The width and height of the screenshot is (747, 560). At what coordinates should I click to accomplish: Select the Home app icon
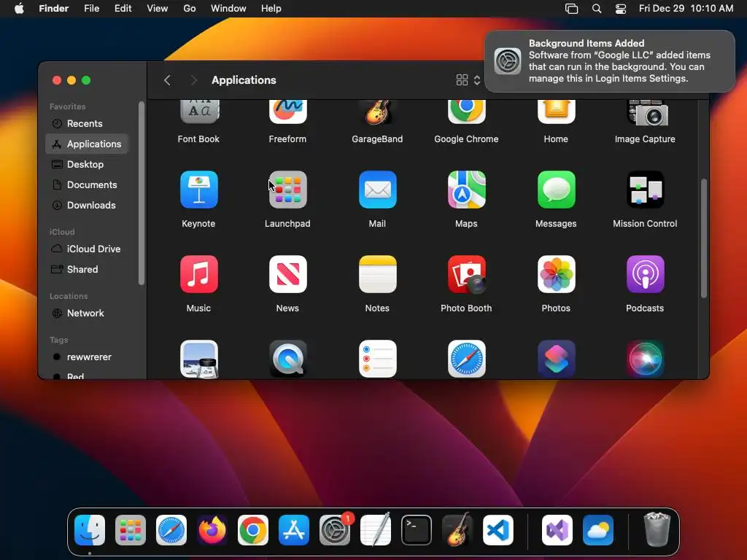click(556, 112)
